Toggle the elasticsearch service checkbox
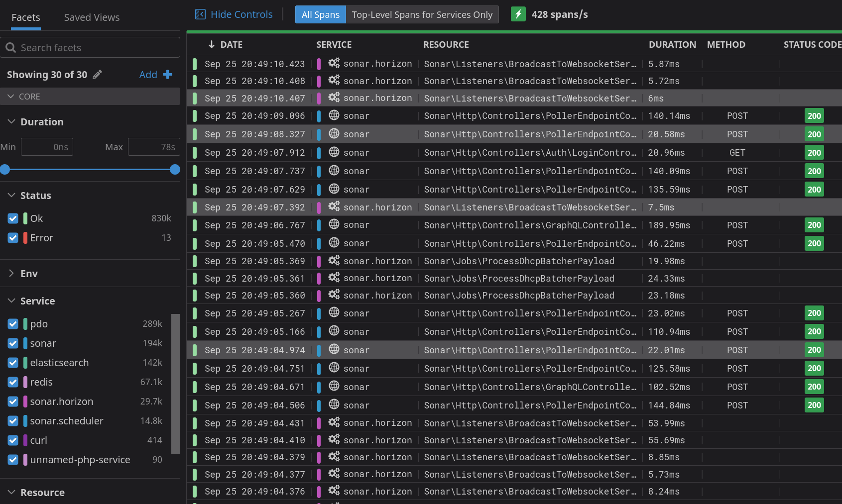Viewport: 842px width, 504px height. (x=13, y=363)
